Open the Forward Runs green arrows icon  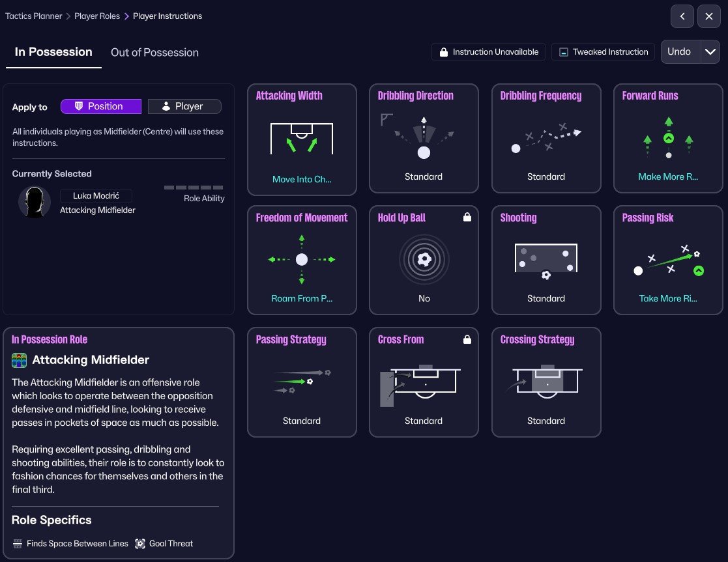tap(668, 138)
